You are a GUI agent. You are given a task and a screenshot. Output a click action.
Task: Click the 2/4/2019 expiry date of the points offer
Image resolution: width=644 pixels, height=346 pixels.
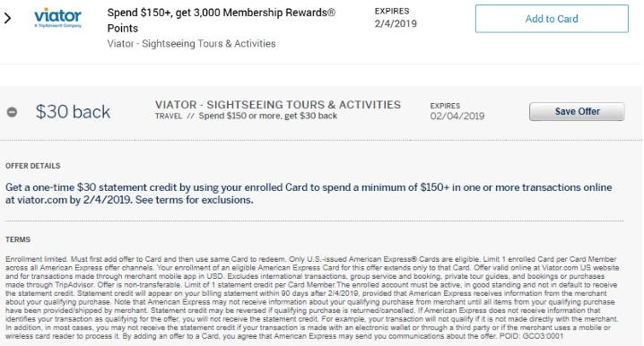click(396, 24)
